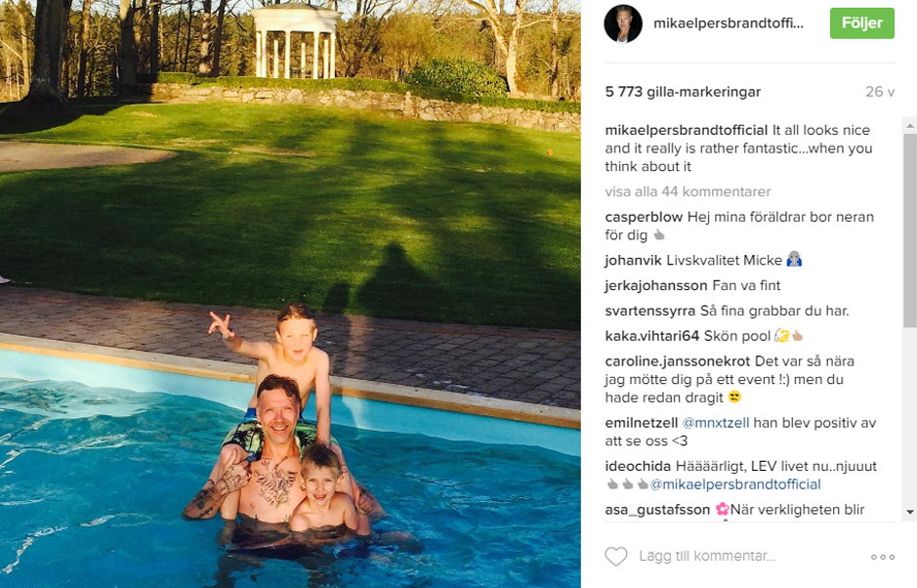Expand visa alla 44 kommentarer
Screen dimensions: 917x588
tap(688, 191)
